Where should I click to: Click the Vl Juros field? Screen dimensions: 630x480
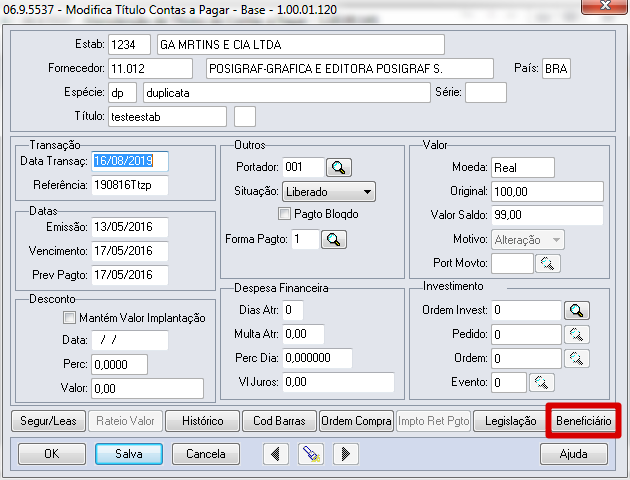point(338,382)
